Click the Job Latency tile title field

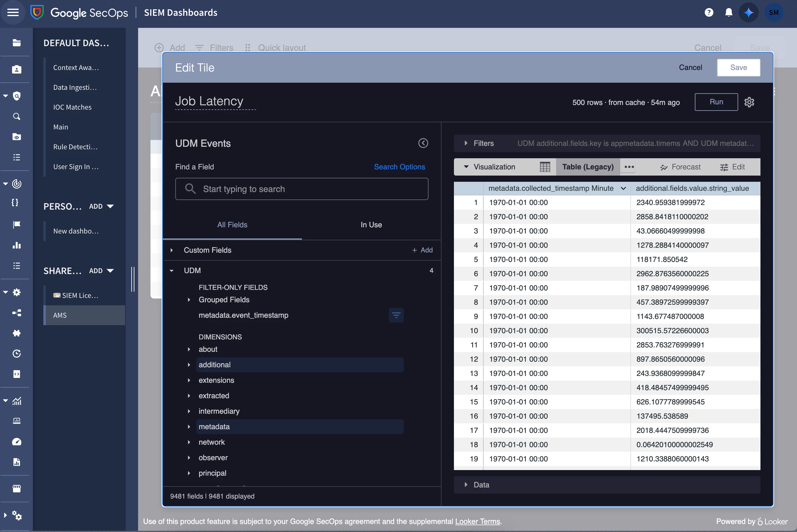click(216, 101)
